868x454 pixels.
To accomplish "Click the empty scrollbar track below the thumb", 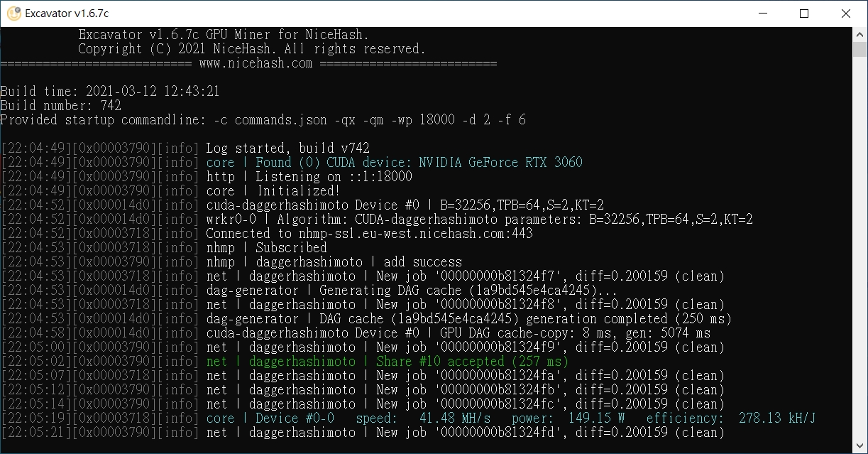I will pyautogui.click(x=860, y=249).
